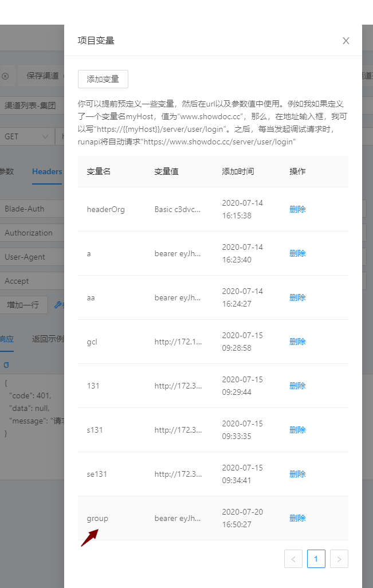Screen dimensions: 373x588
Task: Click timestamp 2020-07-20 16:50:27
Action: [x=242, y=518]
